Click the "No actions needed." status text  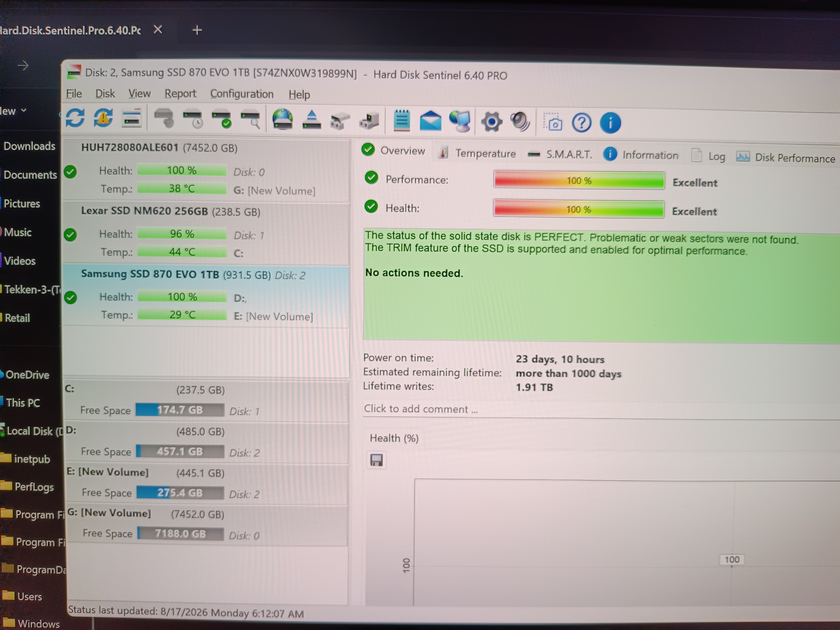414,273
